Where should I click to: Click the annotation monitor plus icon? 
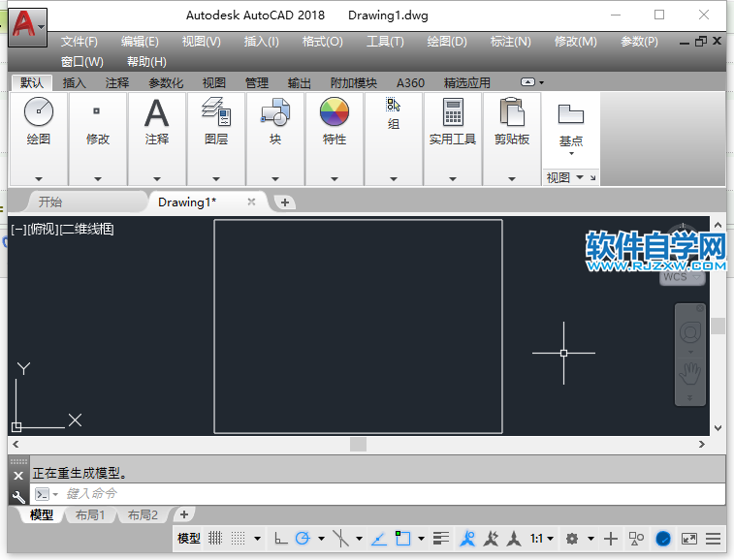611,539
